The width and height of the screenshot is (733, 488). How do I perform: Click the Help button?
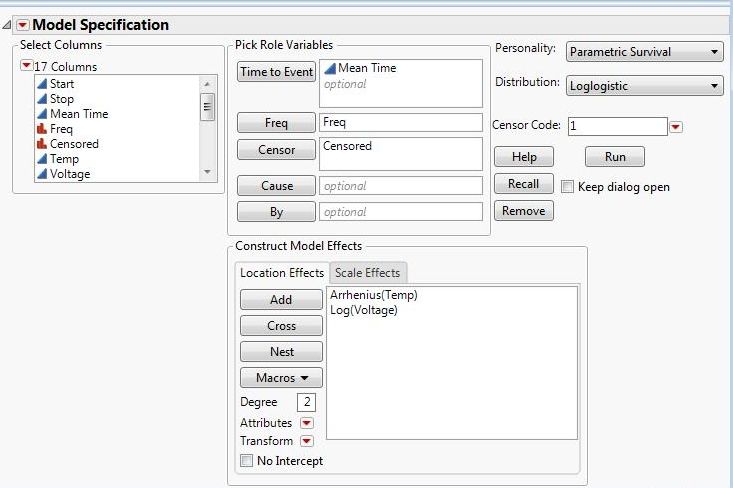pyautogui.click(x=524, y=157)
